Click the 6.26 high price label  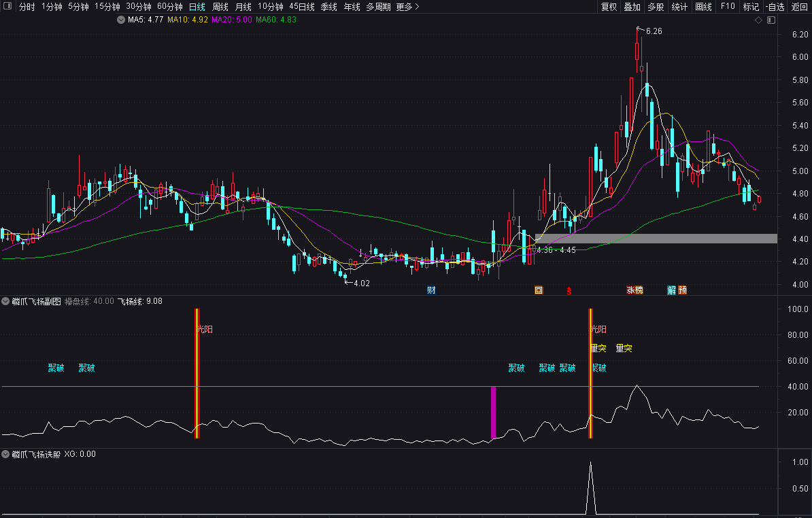pos(654,31)
